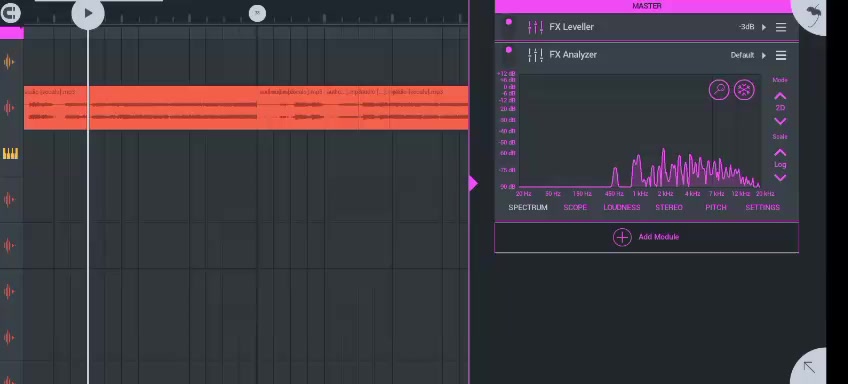Collapse the effects panel with pink arrow
This screenshot has width=848, height=384.
(473, 184)
